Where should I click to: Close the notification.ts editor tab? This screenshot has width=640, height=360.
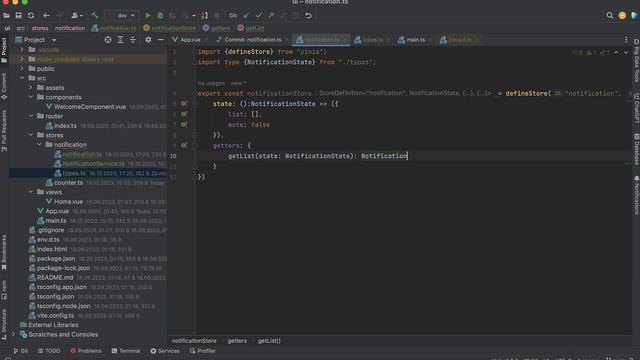pos(345,40)
